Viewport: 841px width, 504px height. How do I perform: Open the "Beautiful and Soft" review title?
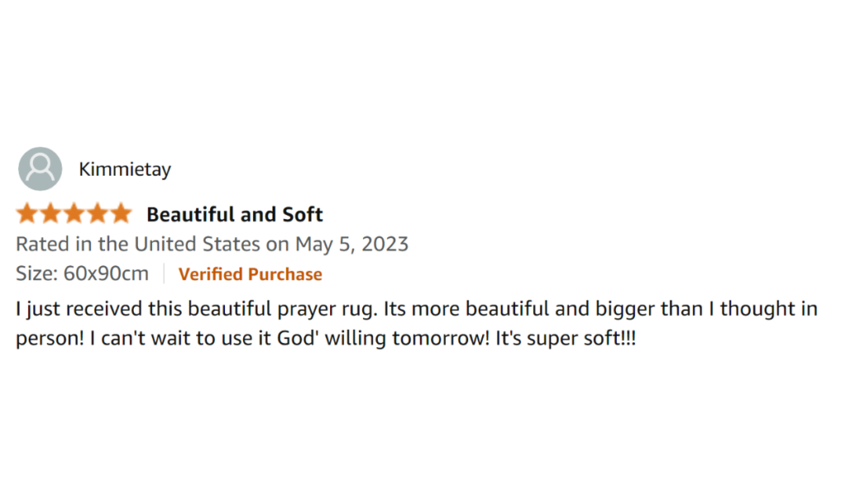pos(234,215)
